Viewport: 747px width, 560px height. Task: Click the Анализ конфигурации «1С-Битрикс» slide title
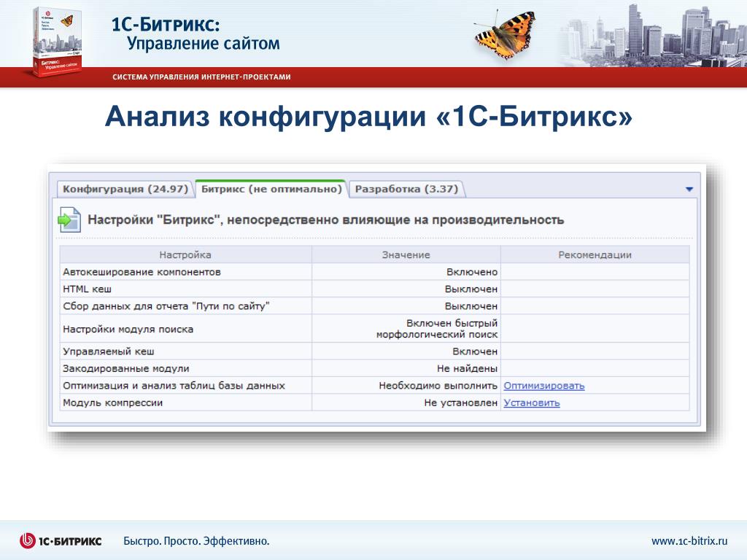coord(368,116)
